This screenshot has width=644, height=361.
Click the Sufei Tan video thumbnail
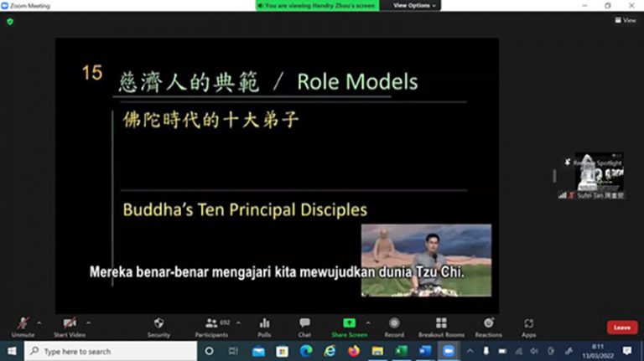pos(599,172)
